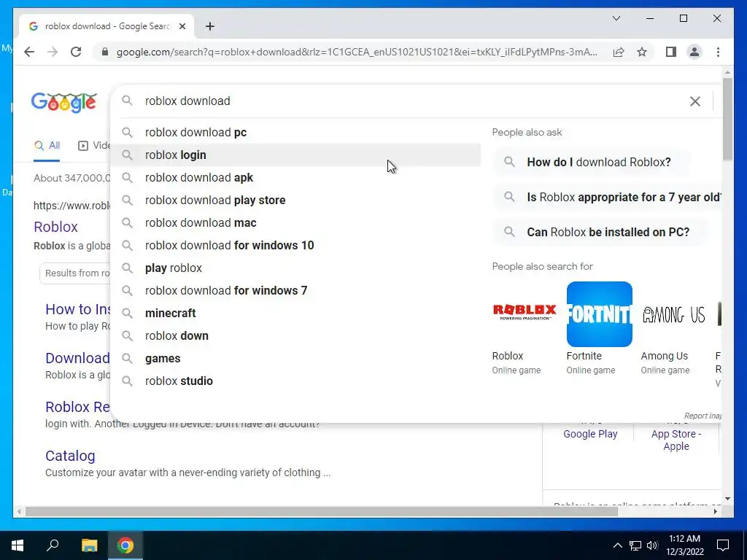Open Windows taskbar search
747x560 pixels.
point(53,545)
